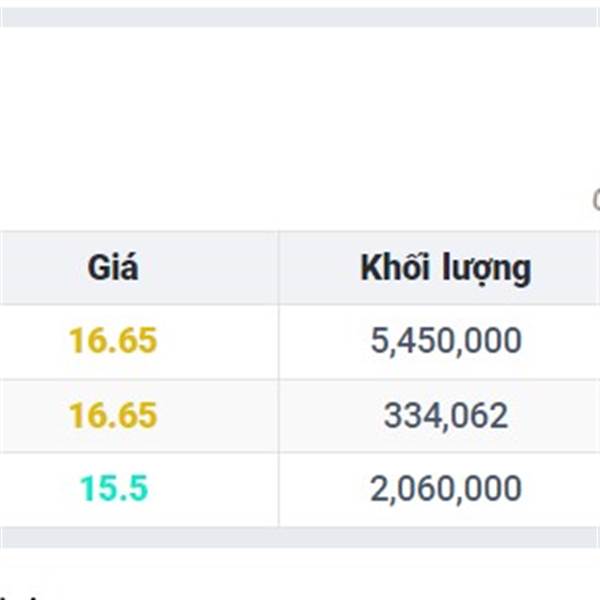This screenshot has height=600, width=600.
Task: Select the first row's 16.65 price
Action: pyautogui.click(x=113, y=341)
